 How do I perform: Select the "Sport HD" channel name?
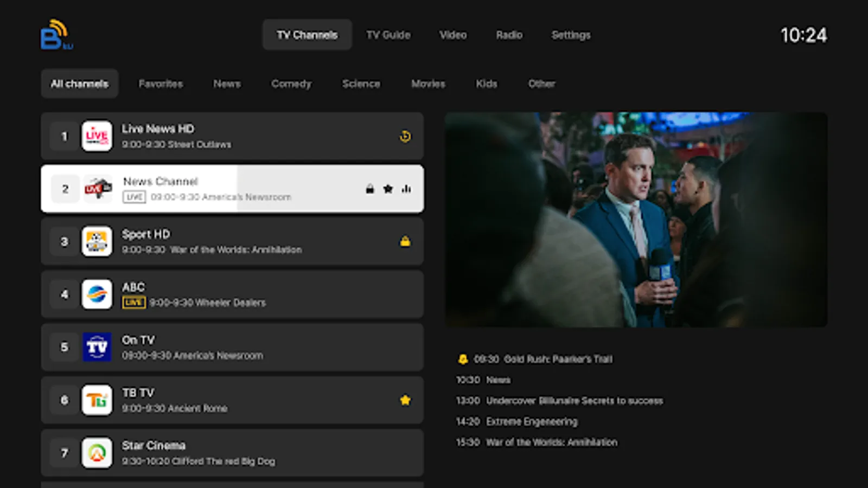click(146, 234)
